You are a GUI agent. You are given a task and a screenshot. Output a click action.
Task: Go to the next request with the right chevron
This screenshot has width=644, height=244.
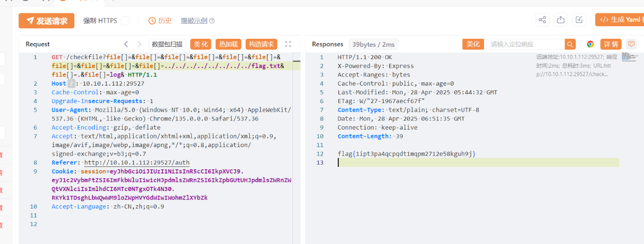pyautogui.click(x=139, y=44)
